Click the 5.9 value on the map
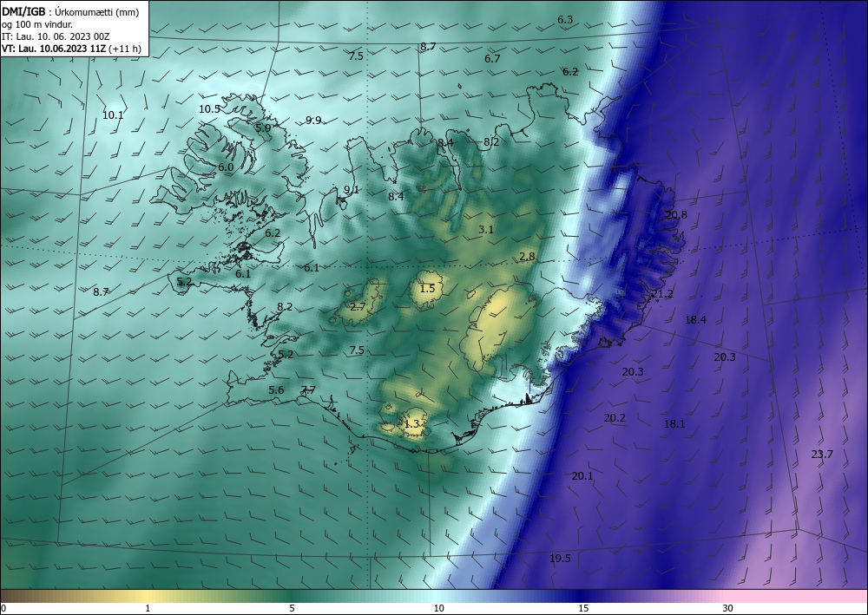The image size is (868, 615). click(x=263, y=128)
